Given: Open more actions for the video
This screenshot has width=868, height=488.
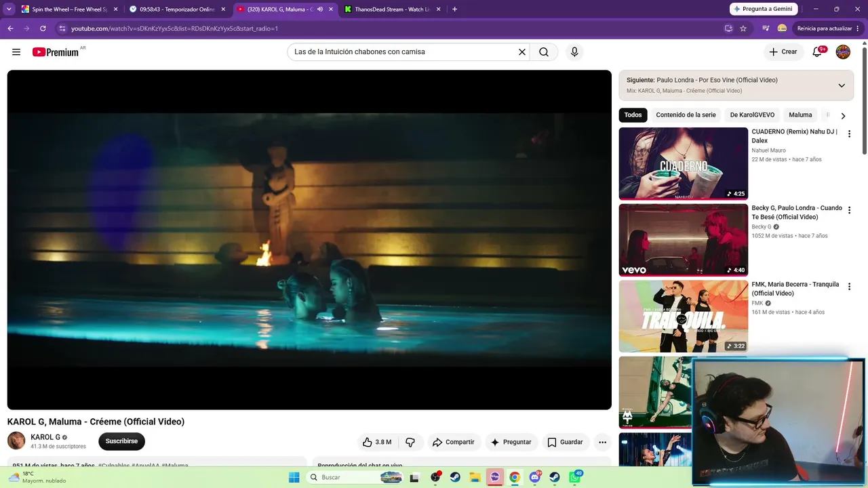Looking at the screenshot, I should pos(602,442).
